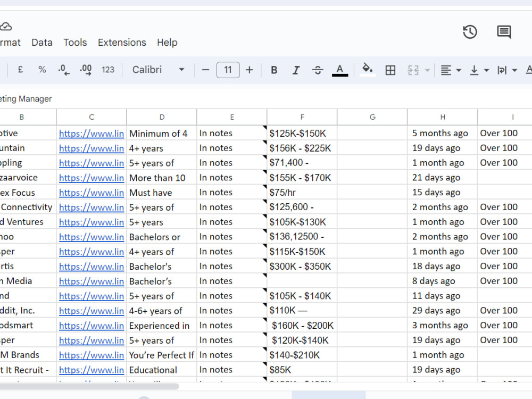Open link in the $85K row
The image size is (532, 399).
pyautogui.click(x=92, y=370)
